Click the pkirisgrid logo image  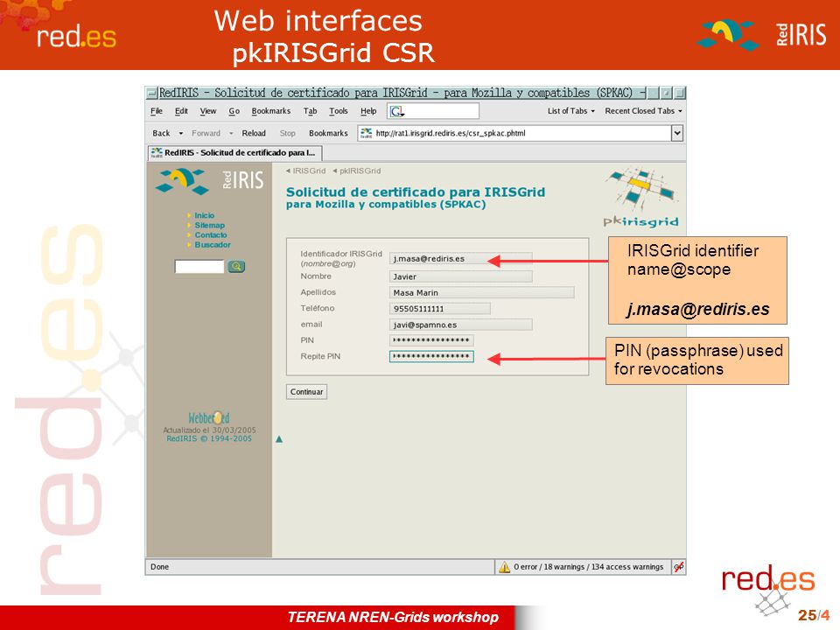(640, 199)
